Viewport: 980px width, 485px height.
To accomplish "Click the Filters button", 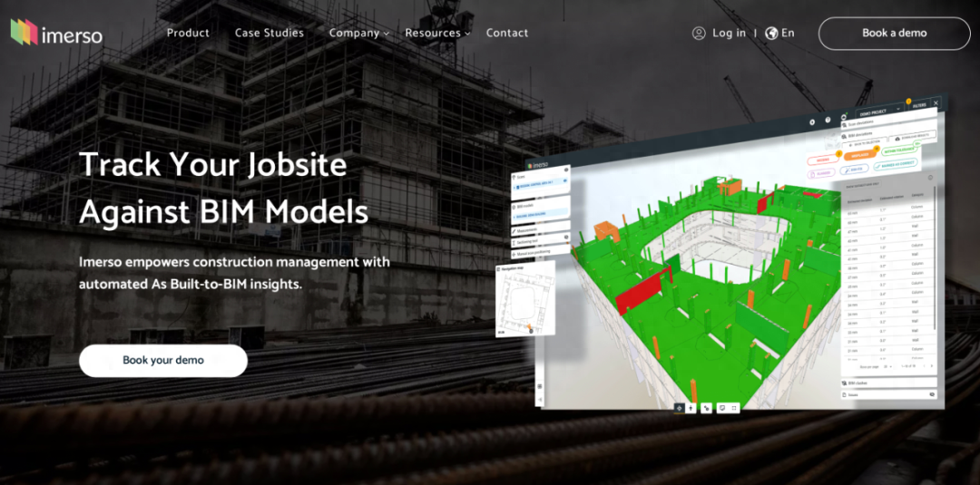I will pyautogui.click(x=918, y=105).
